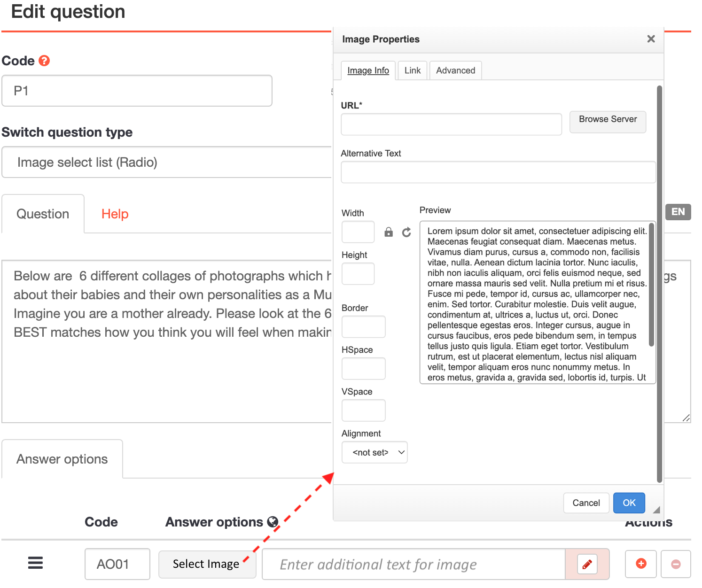Open the Alignment dropdown
The height and width of the screenshot is (588, 702).
[374, 452]
